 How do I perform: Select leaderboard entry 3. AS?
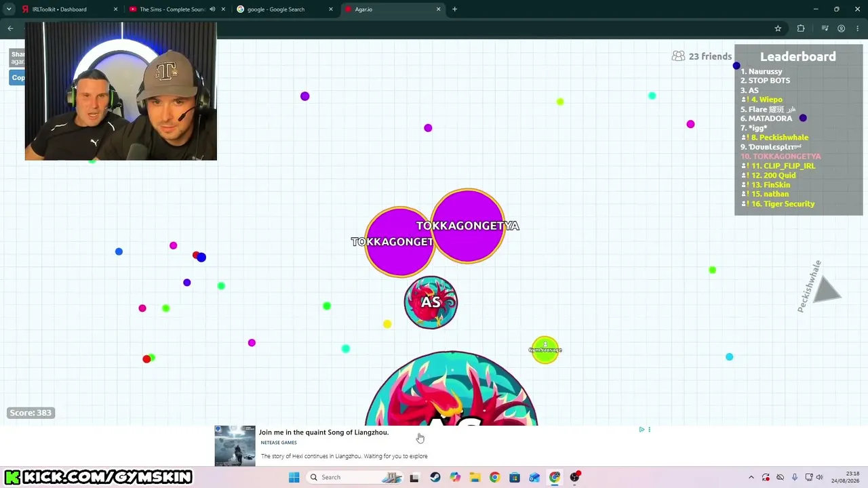tap(750, 90)
